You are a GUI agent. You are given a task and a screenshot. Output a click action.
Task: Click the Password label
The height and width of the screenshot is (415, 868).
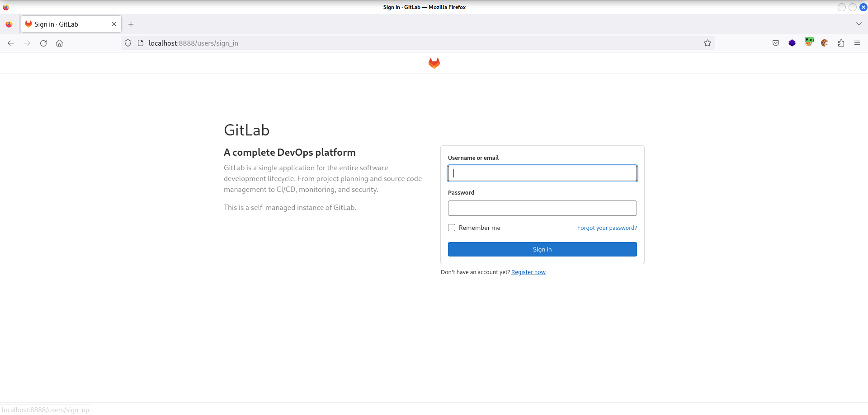click(x=461, y=193)
